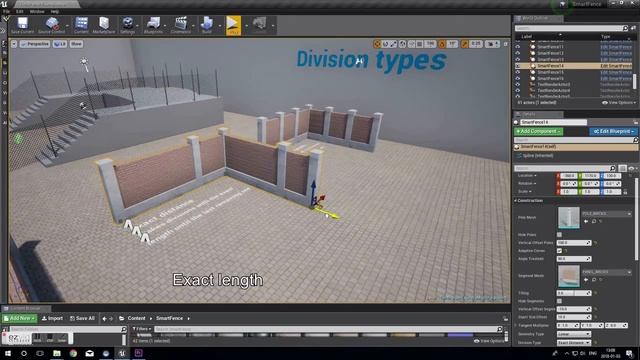
Task: Click Import in Content Browser
Action: 52,318
